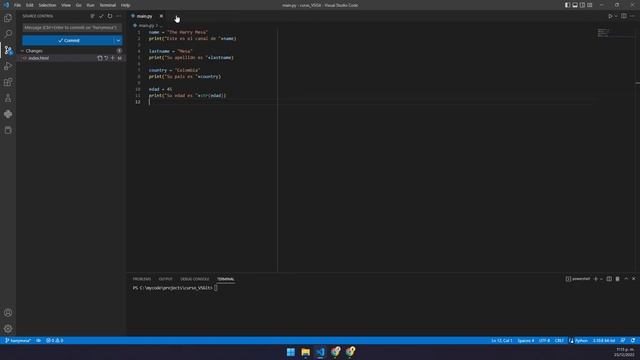Viewport: 640px width, 360px height.
Task: Open editor more actions ellipsis
Action: click(632, 16)
